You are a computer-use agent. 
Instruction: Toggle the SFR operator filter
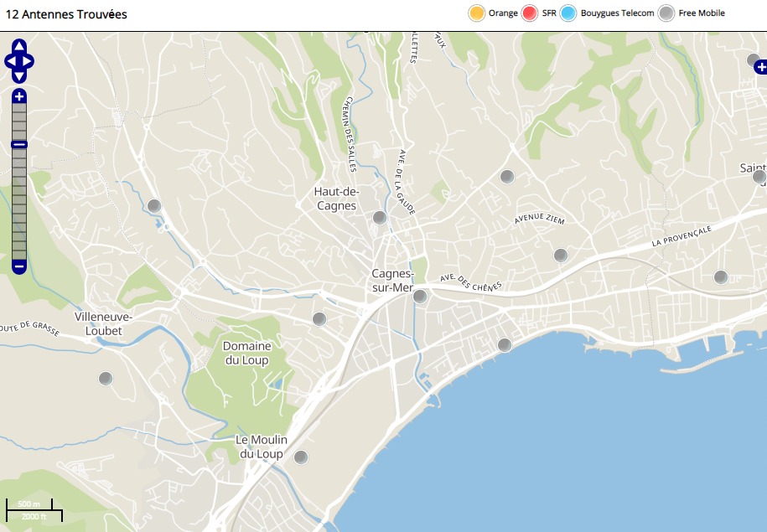(529, 13)
